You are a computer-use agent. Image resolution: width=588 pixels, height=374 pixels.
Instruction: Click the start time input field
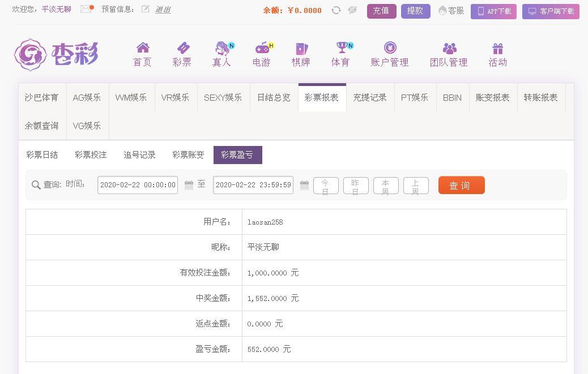pyautogui.click(x=138, y=185)
